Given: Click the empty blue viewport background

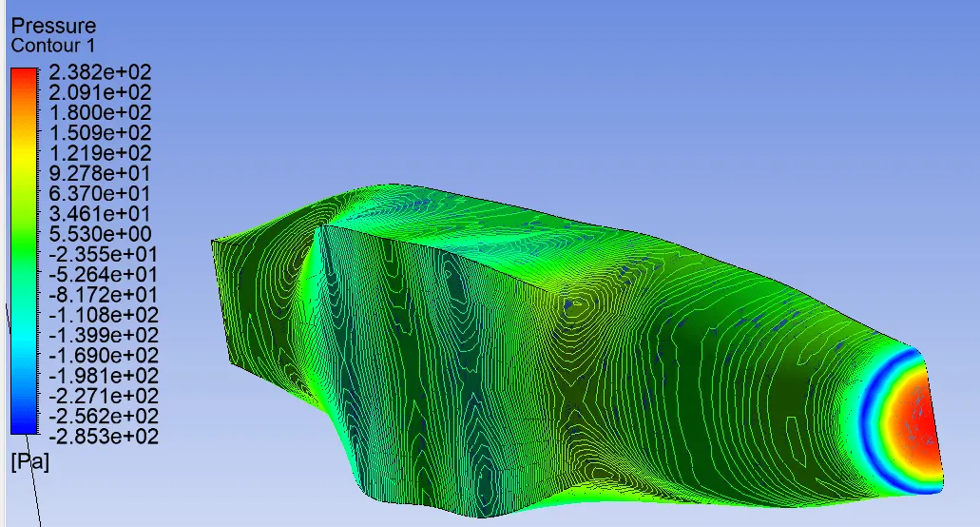Looking at the screenshot, I should (665, 86).
